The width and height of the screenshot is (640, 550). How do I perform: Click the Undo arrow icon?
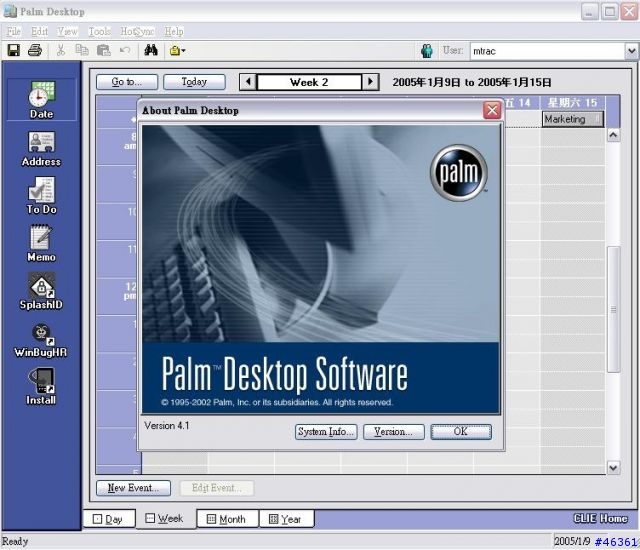(x=125, y=51)
